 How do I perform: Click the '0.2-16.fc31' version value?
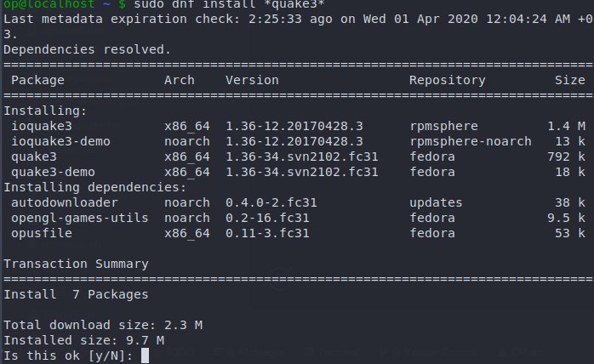tap(267, 219)
